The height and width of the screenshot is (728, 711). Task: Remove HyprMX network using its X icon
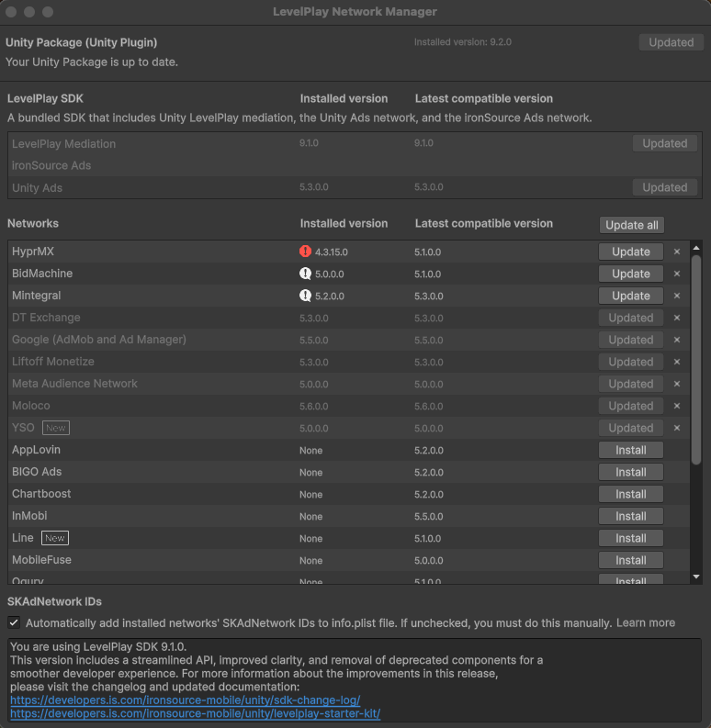pos(677,252)
